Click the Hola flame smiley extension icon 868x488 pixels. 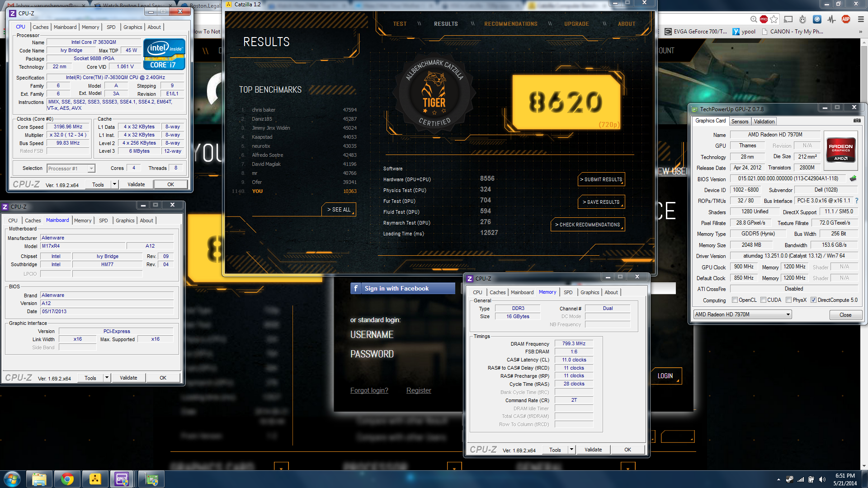[803, 19]
